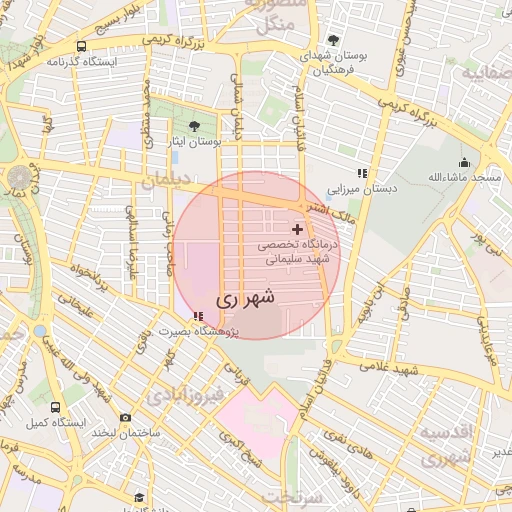This screenshot has height=512, width=512.
Task: Click the mosque icon of مسجد ماشاءالله
Action: (x=464, y=163)
